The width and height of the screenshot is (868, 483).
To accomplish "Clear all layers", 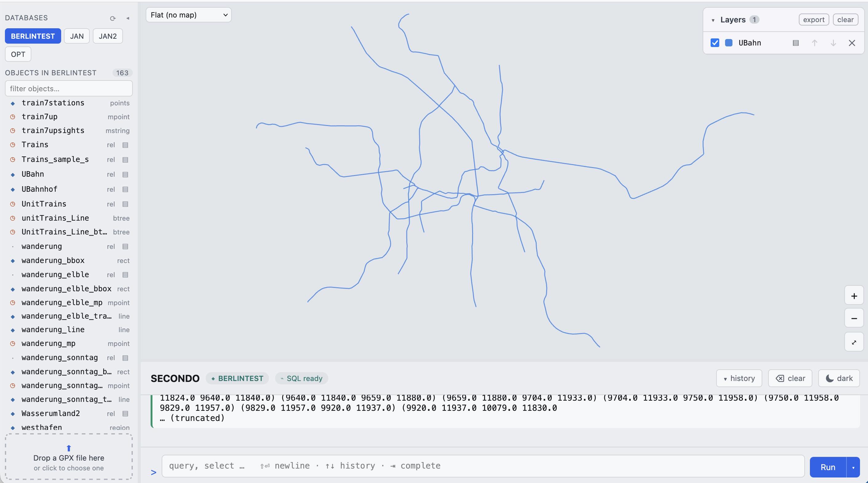I will pos(846,20).
